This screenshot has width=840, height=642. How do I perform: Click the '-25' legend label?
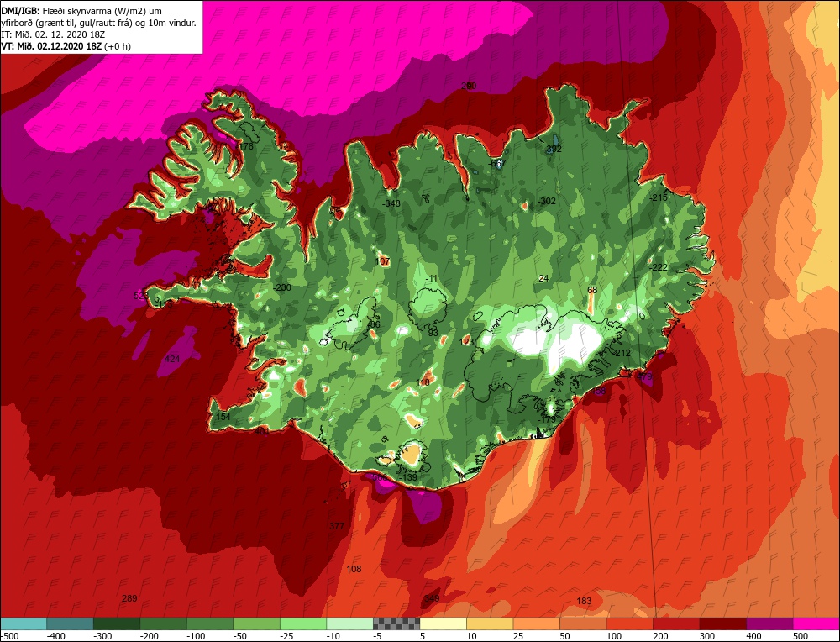287,636
